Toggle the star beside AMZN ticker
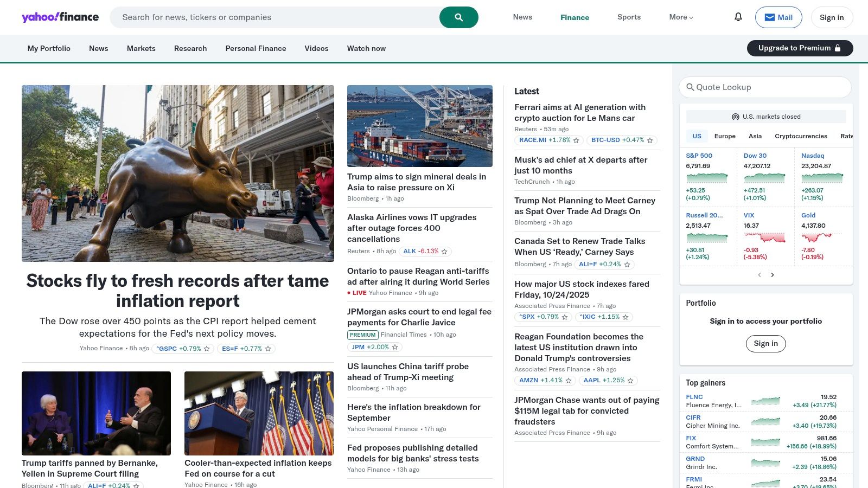Screen dimensions: 868x488 click(x=568, y=380)
